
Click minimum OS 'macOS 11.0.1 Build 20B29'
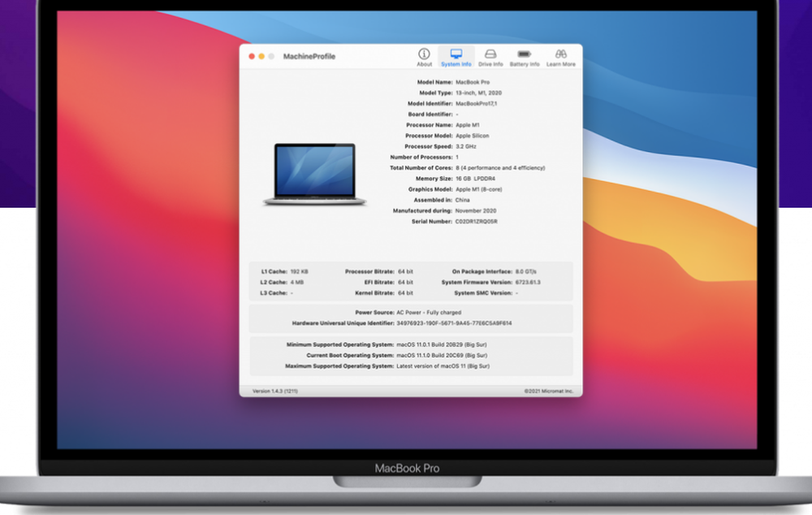(x=441, y=344)
